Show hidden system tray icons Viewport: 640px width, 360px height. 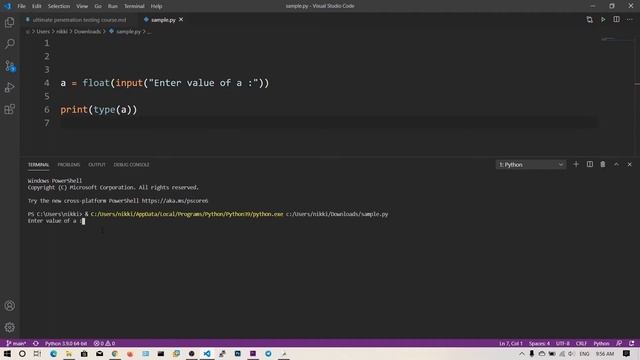(x=522, y=354)
